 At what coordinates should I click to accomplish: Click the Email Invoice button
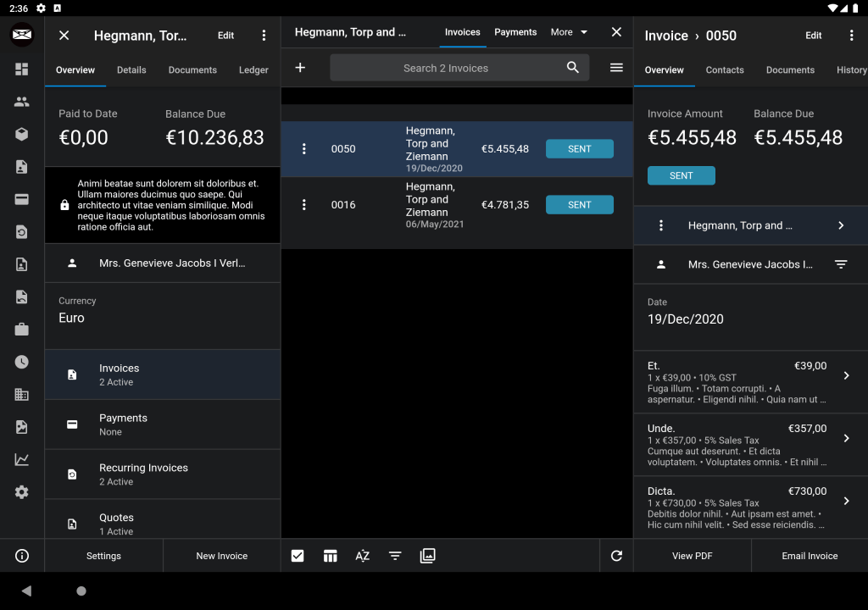pyautogui.click(x=810, y=556)
